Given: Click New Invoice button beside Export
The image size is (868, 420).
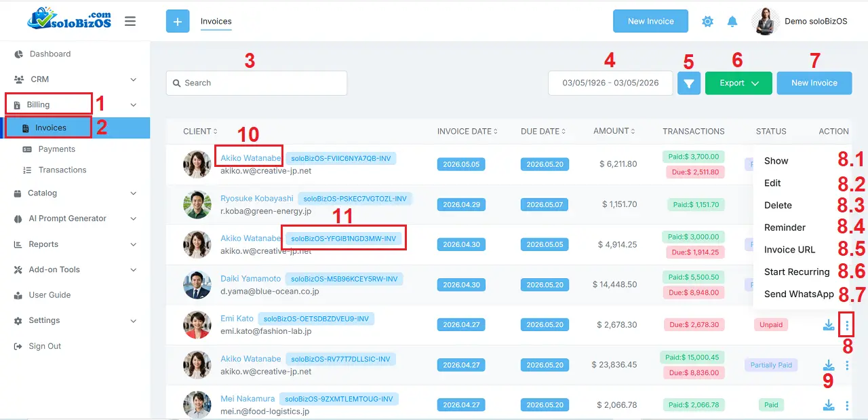Looking at the screenshot, I should (x=814, y=83).
